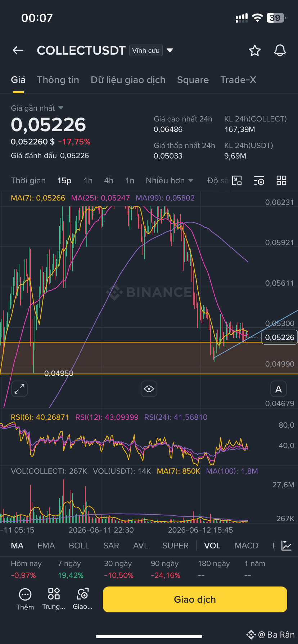
Task: Tap the Thời gian time chart option
Action: click(x=28, y=180)
